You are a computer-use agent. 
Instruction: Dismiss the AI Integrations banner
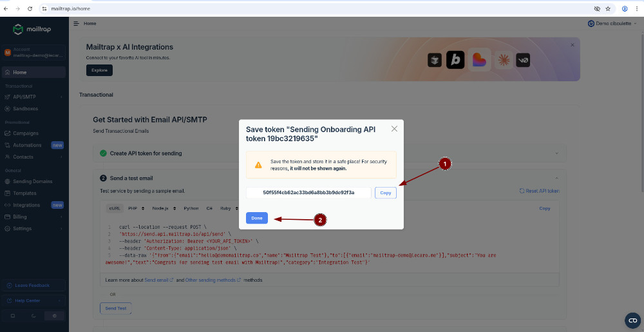click(572, 45)
